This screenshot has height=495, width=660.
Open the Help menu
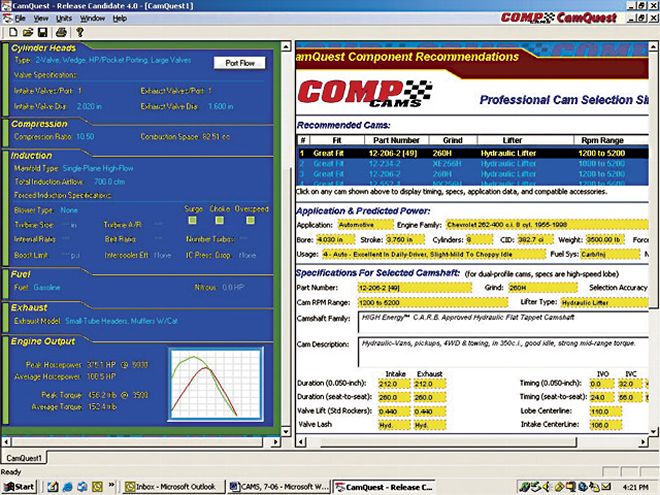120,19
